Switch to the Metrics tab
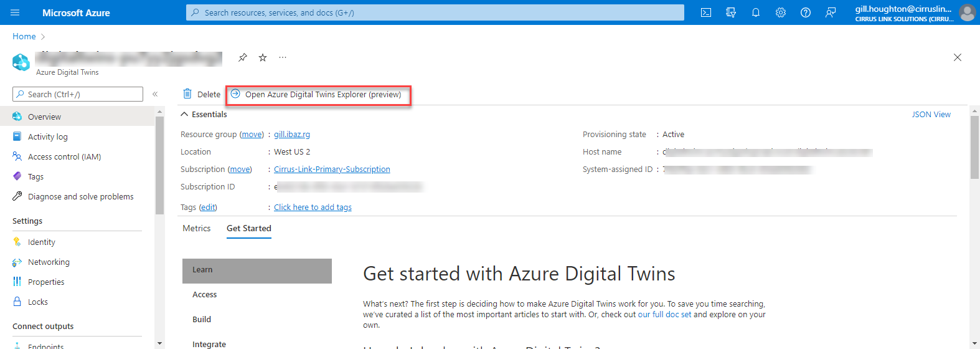The width and height of the screenshot is (980, 349). [x=197, y=229]
